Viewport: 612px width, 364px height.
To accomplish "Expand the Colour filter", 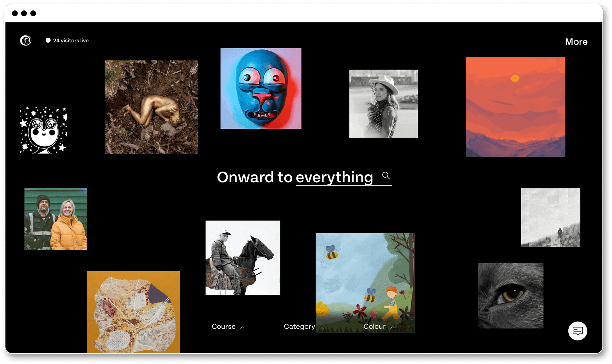I will point(379,326).
